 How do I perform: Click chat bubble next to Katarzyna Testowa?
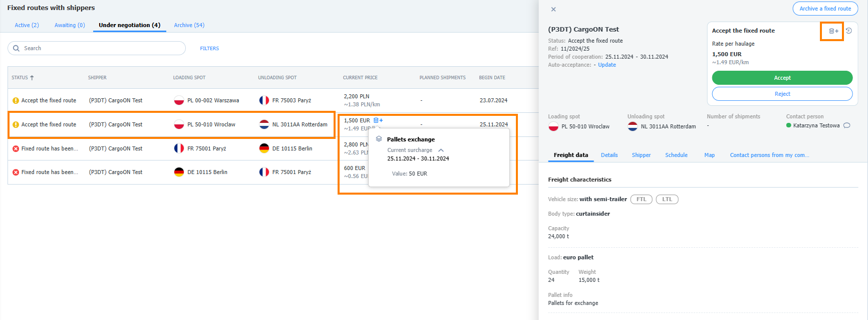coord(847,125)
